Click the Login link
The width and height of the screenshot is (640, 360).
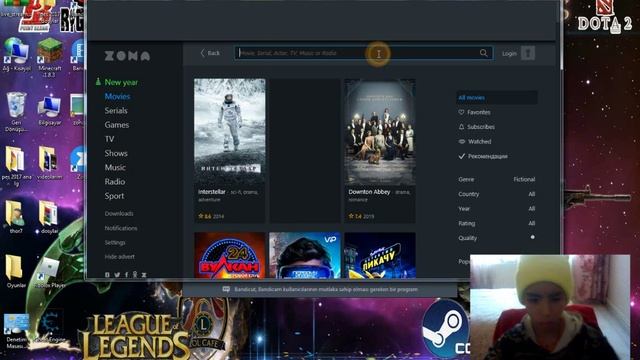(509, 53)
